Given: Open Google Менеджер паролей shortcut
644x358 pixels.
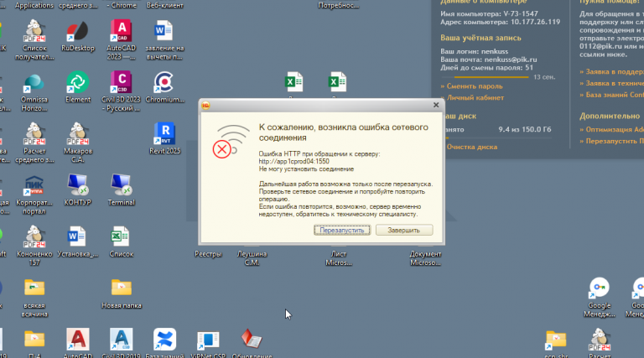Looking at the screenshot, I should click(x=600, y=298).
